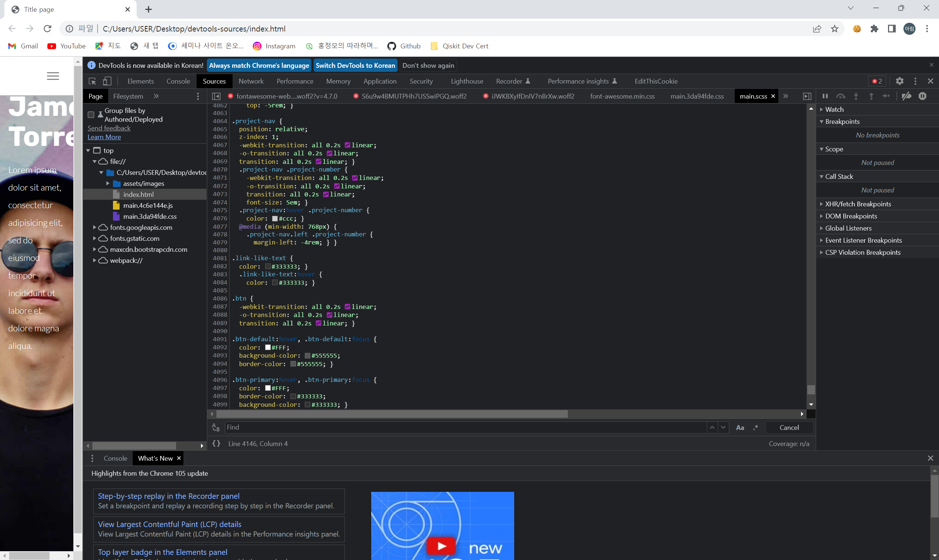Screen dimensions: 939x560
Task: Open the DevTools customize three-dot menu
Action: pos(915,81)
